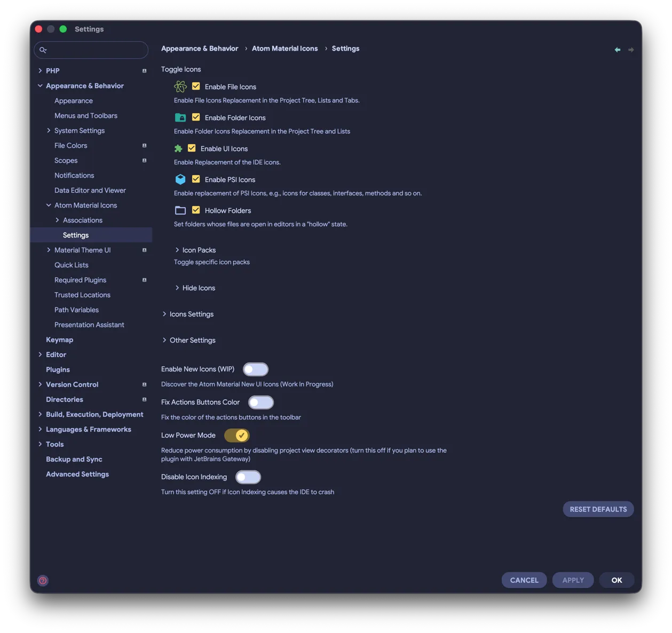Uncheck Hollow Folders checkbox
672x633 pixels.
coord(196,210)
